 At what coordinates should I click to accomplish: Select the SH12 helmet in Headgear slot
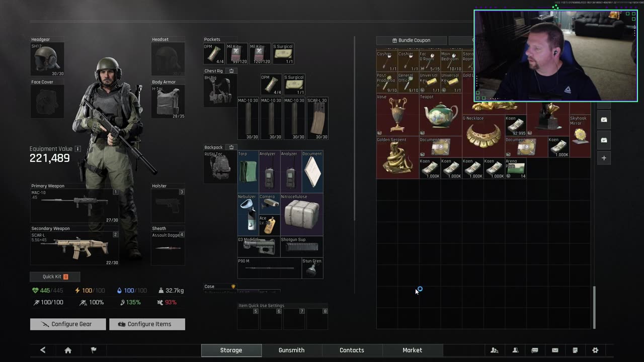pos(47,59)
